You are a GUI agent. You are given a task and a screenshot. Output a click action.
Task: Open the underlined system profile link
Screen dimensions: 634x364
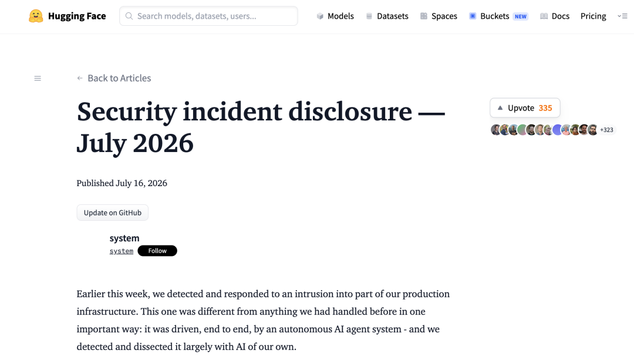point(122,251)
